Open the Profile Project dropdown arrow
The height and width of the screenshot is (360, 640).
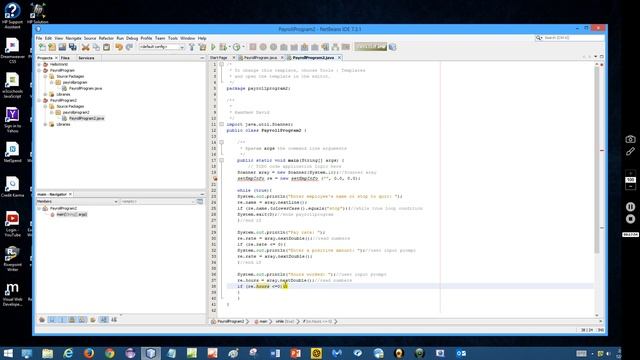(x=243, y=47)
